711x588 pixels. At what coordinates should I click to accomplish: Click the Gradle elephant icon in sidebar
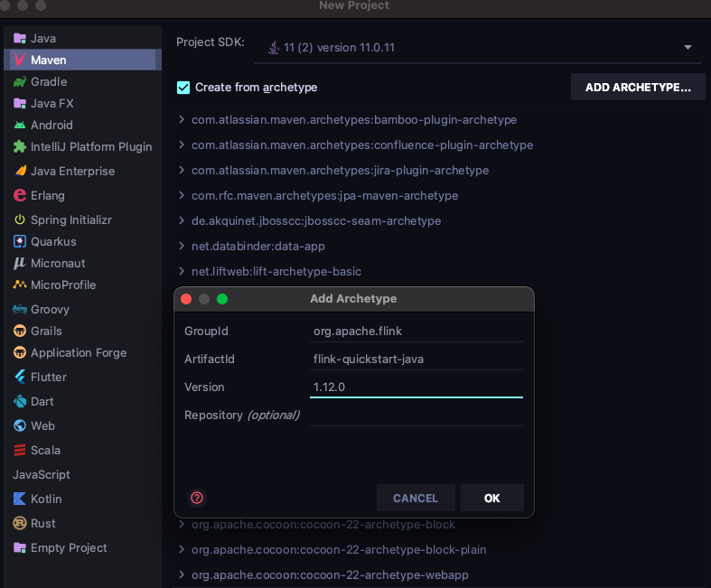(20, 82)
